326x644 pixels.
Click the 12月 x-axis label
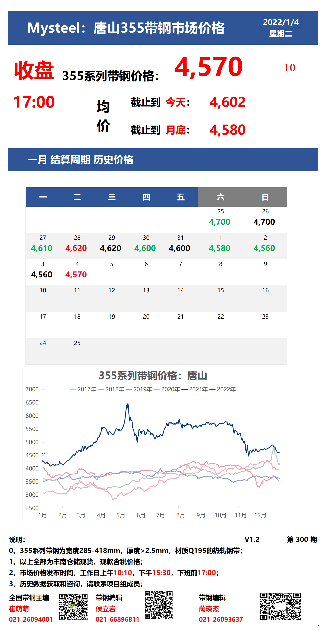[260, 515]
